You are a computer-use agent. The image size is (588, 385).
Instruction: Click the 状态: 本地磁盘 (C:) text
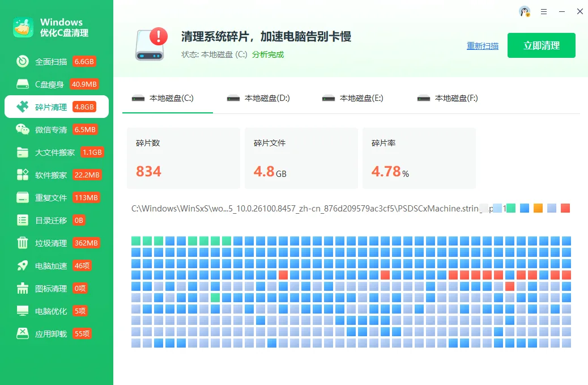point(214,54)
